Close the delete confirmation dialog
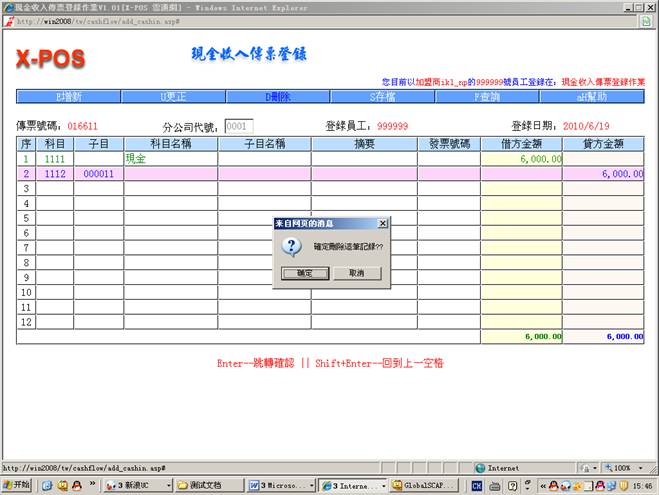This screenshot has height=495, width=659. coord(382,223)
